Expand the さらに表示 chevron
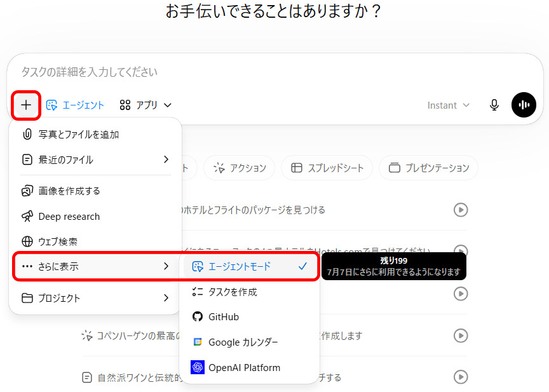The height and width of the screenshot is (392, 549). 166,266
